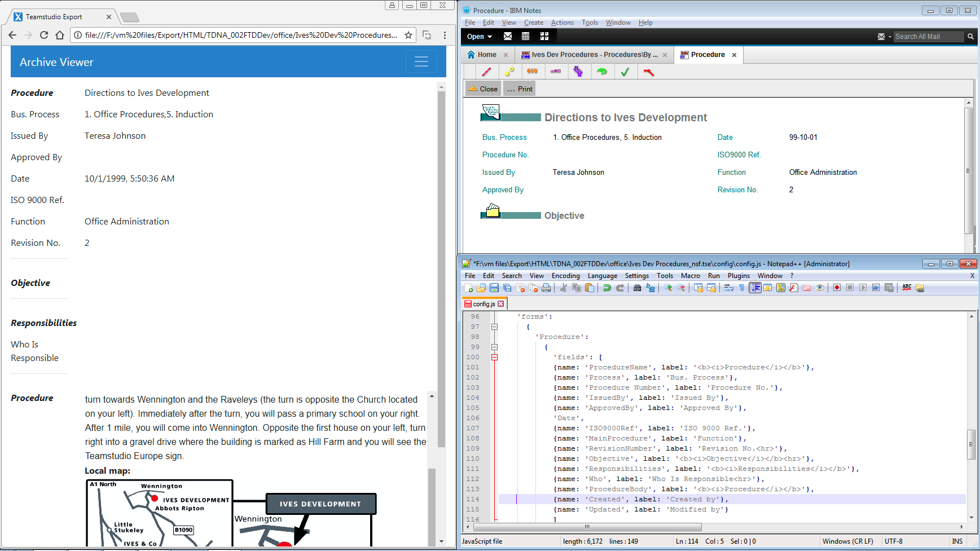Image resolution: width=980 pixels, height=551 pixels.
Task: Open the Actions menu in IBM Notes
Action: point(562,23)
